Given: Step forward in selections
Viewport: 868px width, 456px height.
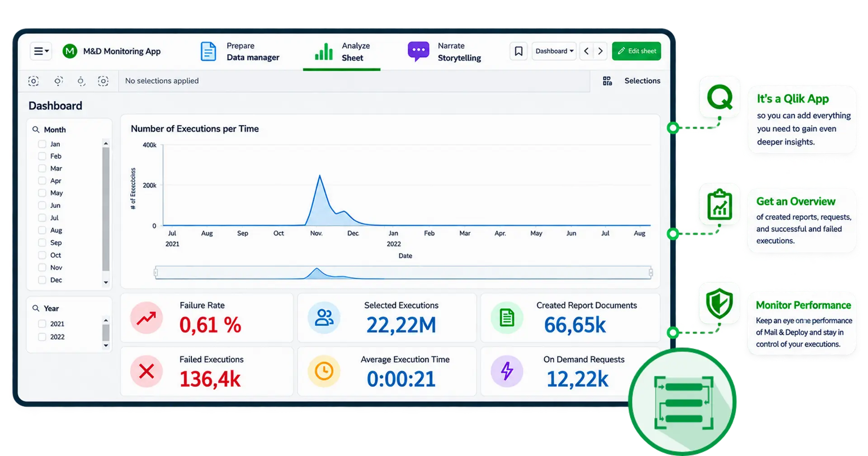Looking at the screenshot, I should click(81, 81).
